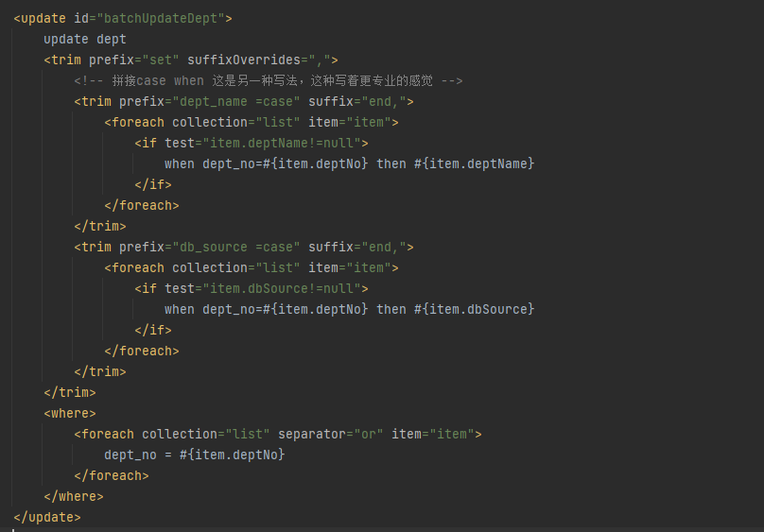Image resolution: width=764 pixels, height=532 pixels.
Task: Click the closing </where> tag
Action: [x=74, y=496]
